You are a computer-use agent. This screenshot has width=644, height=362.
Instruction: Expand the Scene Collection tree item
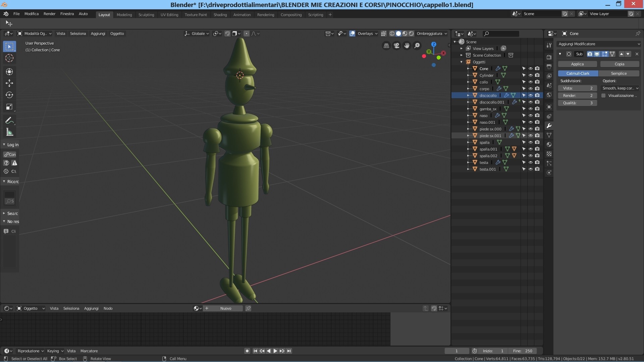coord(462,55)
